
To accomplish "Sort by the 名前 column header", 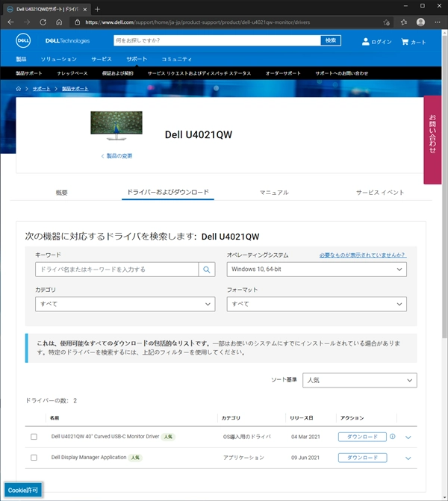I will (x=55, y=418).
